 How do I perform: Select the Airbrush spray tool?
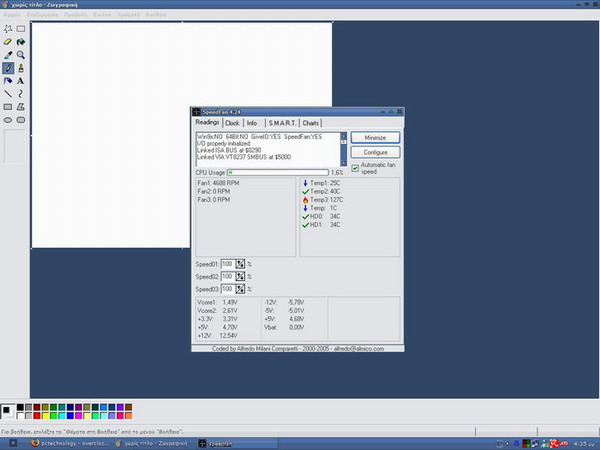pyautogui.click(x=8, y=81)
